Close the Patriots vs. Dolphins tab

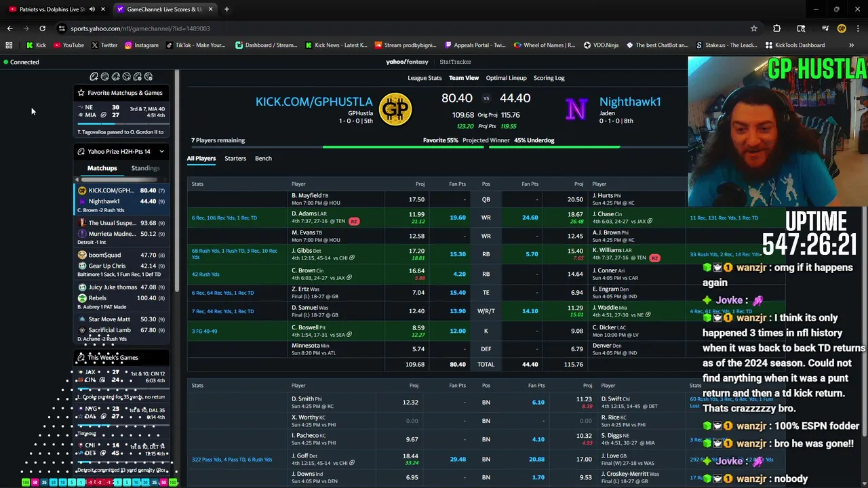(x=103, y=9)
